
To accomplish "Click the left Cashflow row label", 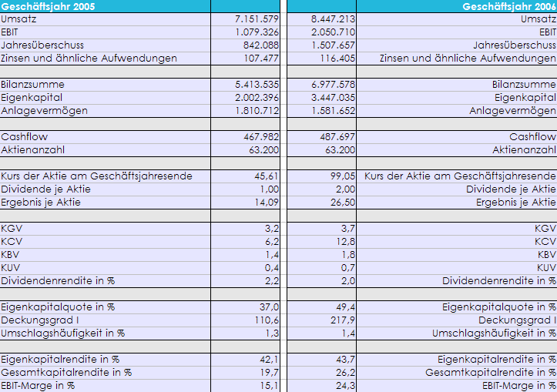I will click(24, 137).
